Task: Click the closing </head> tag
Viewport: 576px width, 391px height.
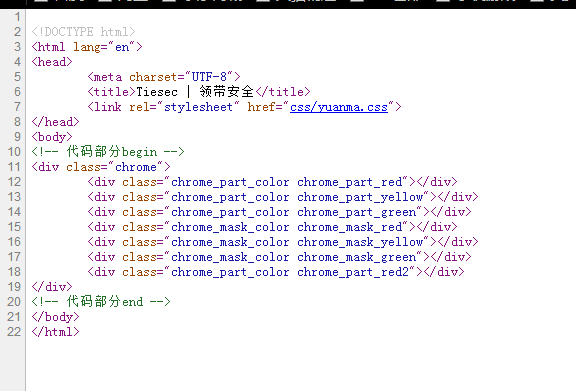Action: (x=55, y=122)
